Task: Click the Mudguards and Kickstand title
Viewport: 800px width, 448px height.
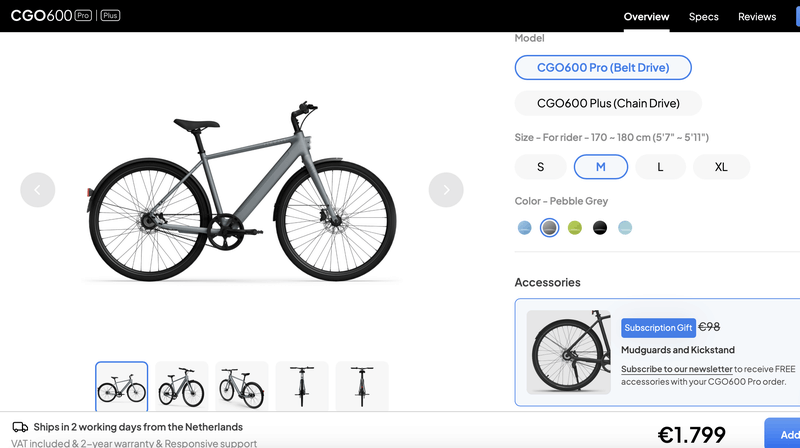Action: click(678, 350)
